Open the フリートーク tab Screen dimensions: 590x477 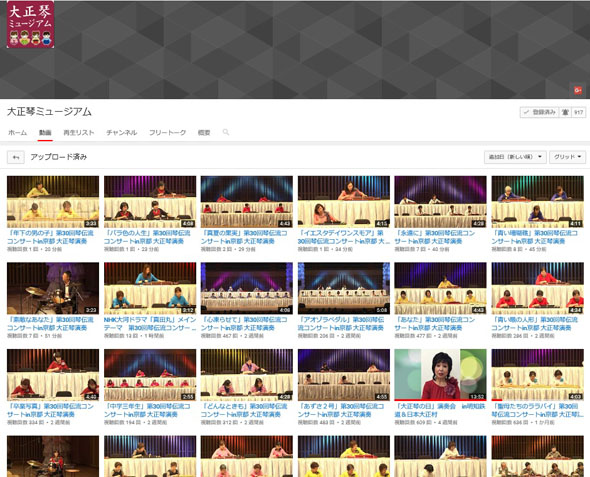[167, 132]
